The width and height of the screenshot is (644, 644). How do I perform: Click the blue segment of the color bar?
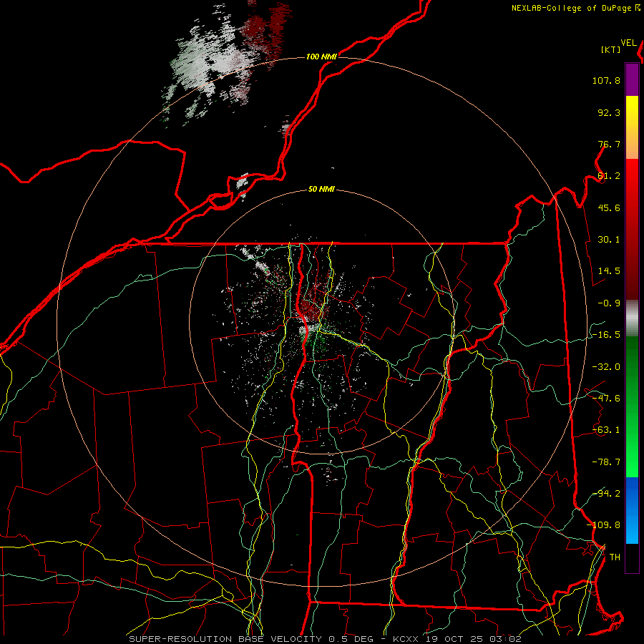click(632, 510)
